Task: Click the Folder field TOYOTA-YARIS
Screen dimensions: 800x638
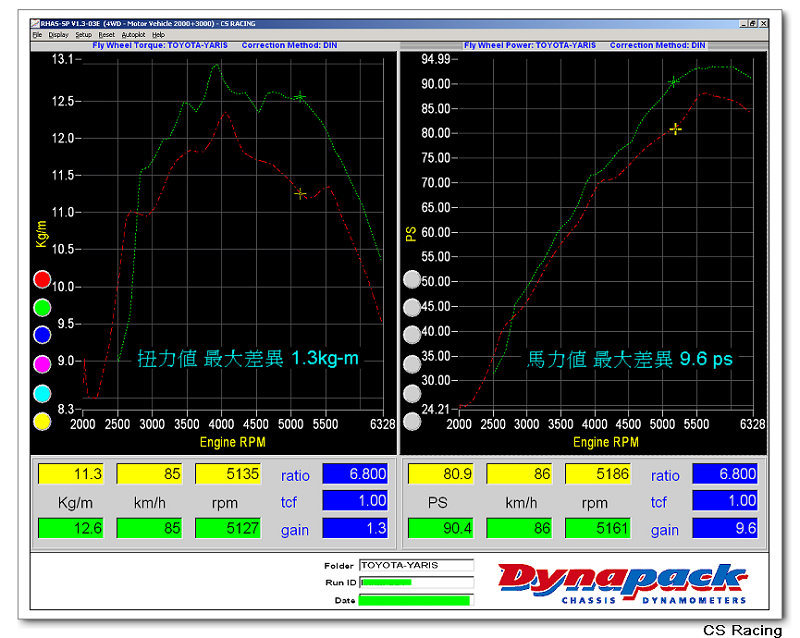Action: click(416, 565)
